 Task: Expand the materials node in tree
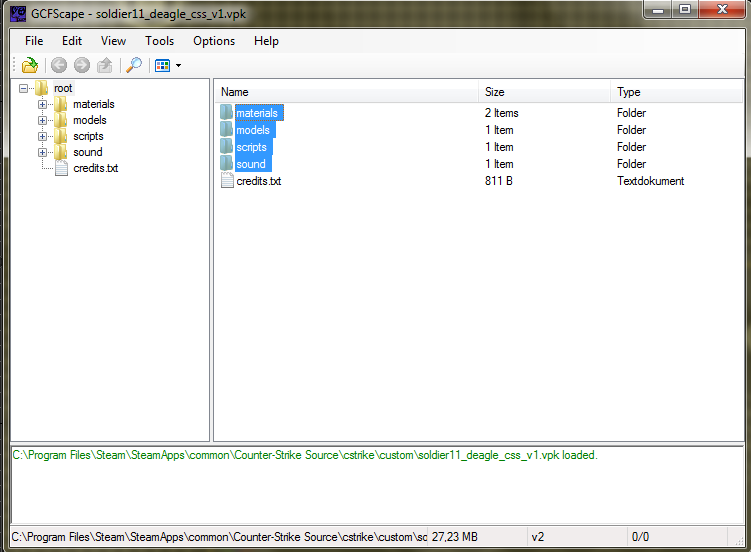[42, 104]
